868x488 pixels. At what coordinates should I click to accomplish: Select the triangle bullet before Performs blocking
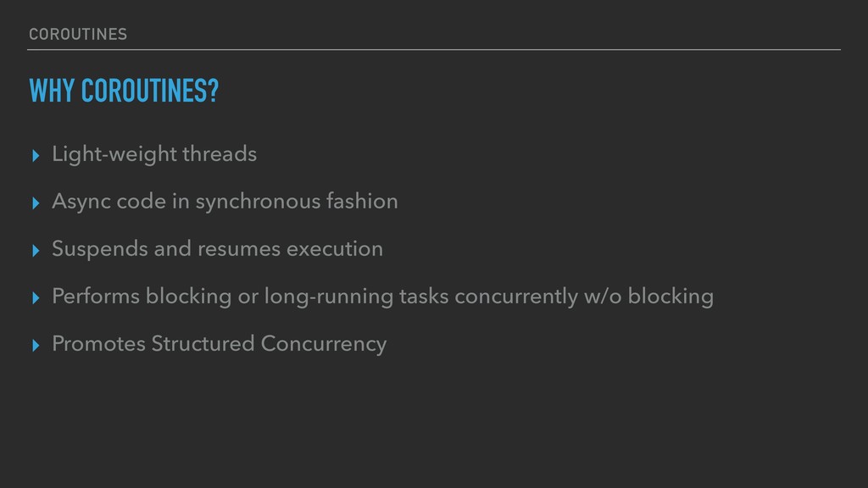click(36, 298)
